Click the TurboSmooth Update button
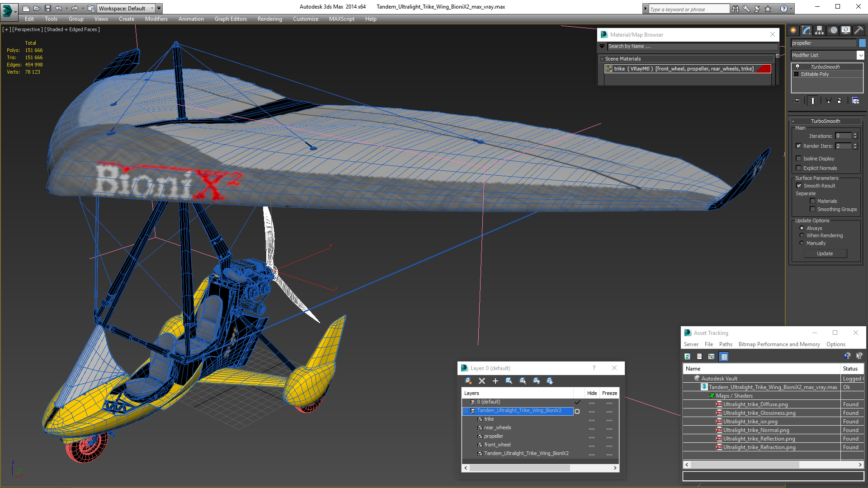The width and height of the screenshot is (868, 488). pos(825,253)
